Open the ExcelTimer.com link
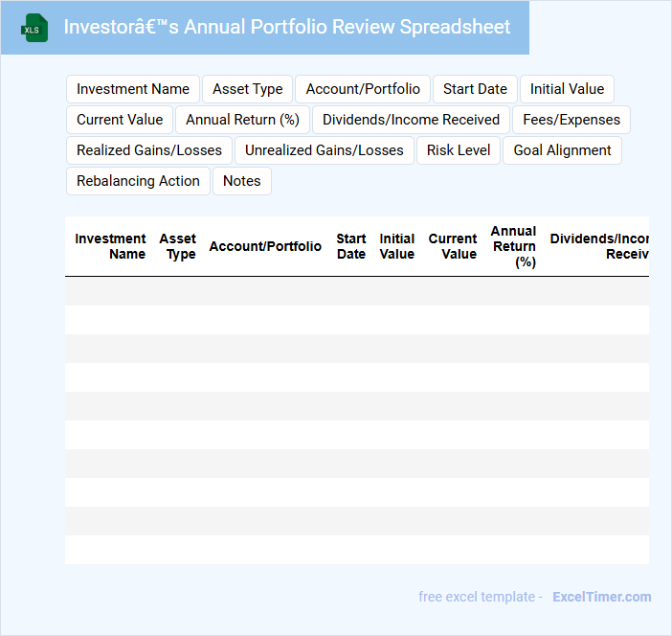Image resolution: width=672 pixels, height=636 pixels. (601, 597)
